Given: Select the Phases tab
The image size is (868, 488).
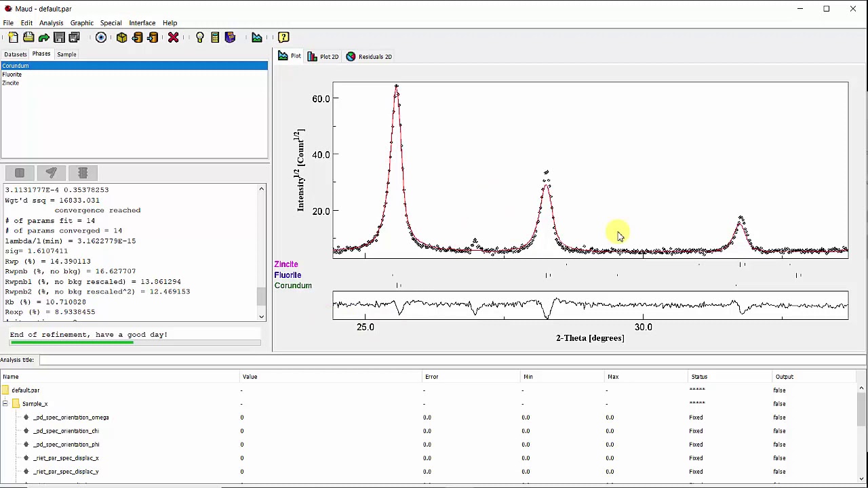Looking at the screenshot, I should click(41, 54).
